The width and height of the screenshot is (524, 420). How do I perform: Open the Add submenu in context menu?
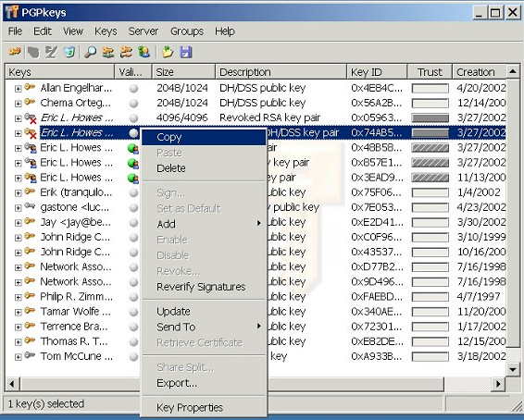pos(204,224)
